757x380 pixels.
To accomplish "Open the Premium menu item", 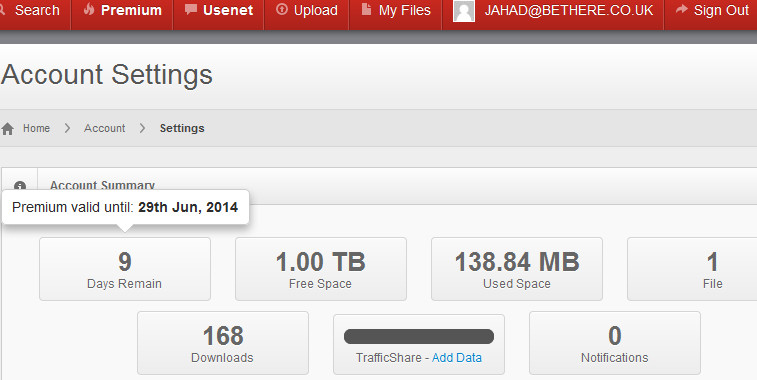I will coord(131,10).
